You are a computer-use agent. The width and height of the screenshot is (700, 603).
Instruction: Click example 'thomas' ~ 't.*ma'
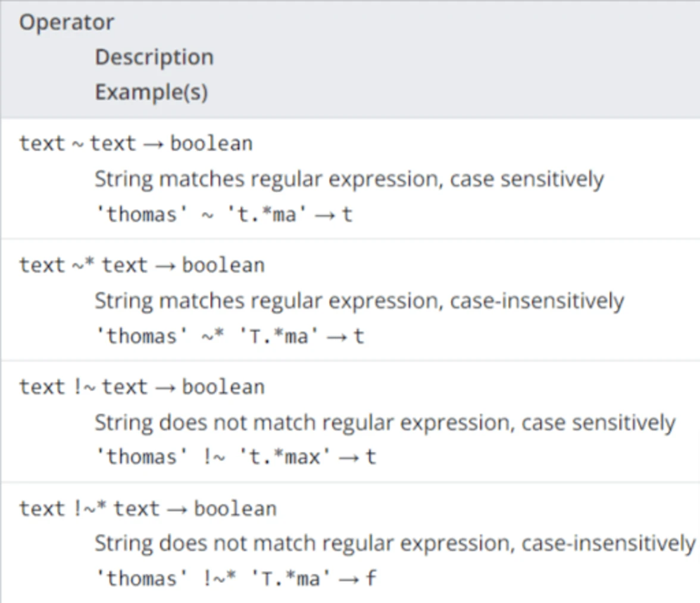click(202, 215)
